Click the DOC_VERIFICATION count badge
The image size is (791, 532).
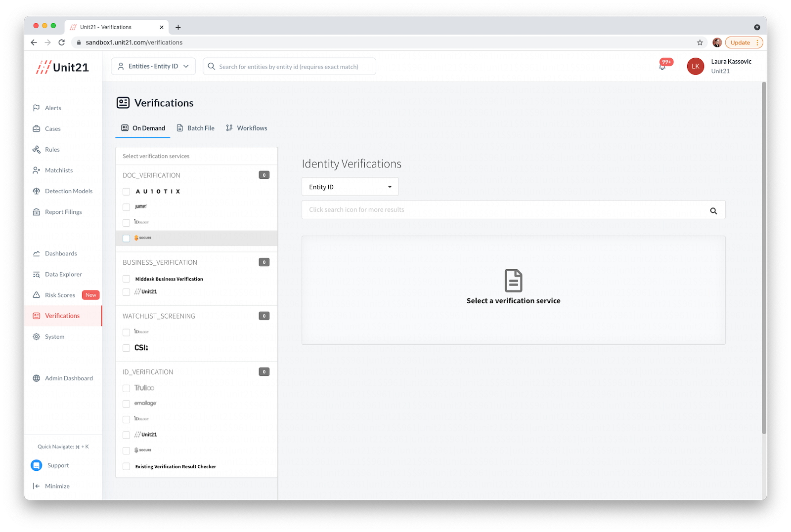click(264, 175)
